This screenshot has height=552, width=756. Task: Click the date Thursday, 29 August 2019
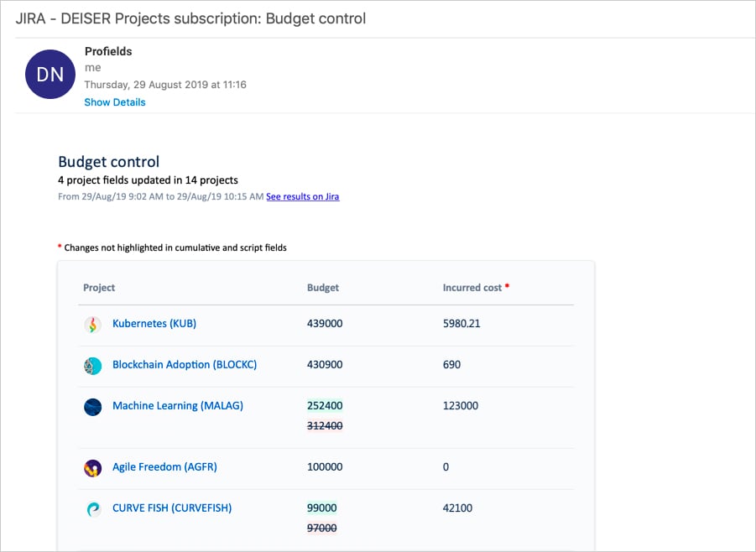coord(165,85)
